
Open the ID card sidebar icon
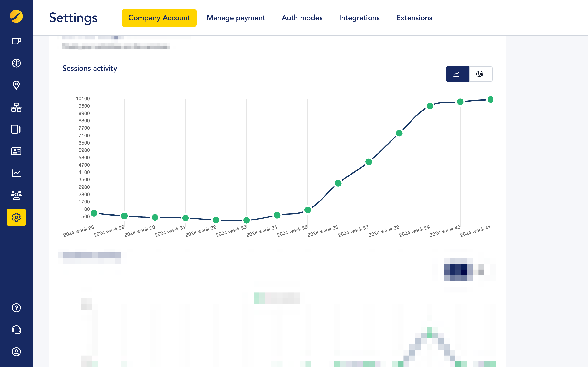[x=16, y=151]
